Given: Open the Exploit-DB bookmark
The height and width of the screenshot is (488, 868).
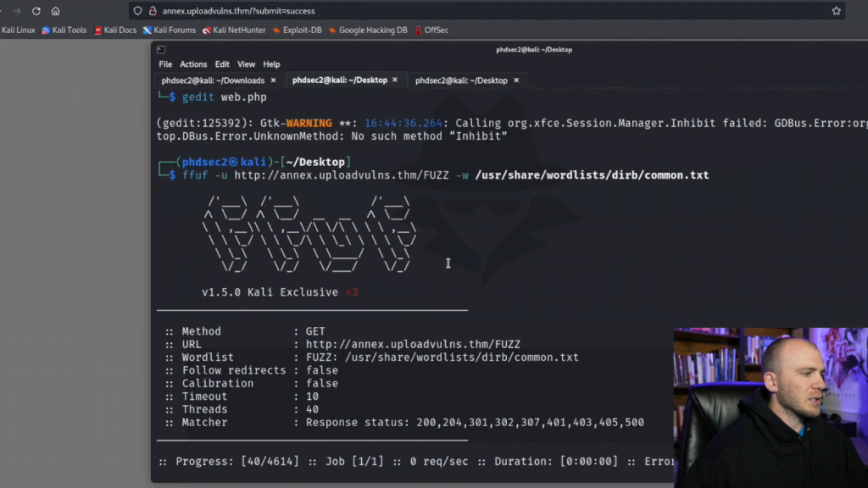Looking at the screenshot, I should [298, 30].
